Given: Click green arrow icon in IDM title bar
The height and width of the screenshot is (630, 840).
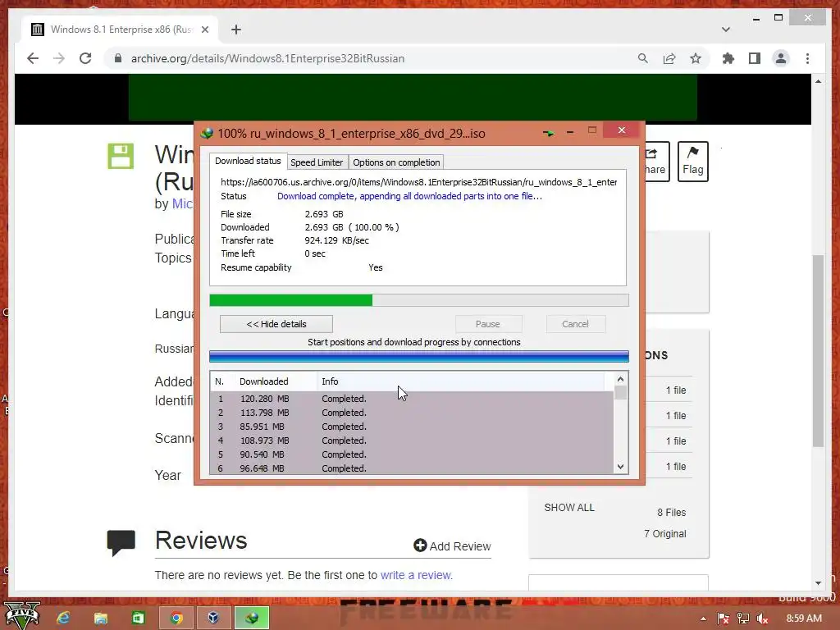Looking at the screenshot, I should (x=548, y=133).
